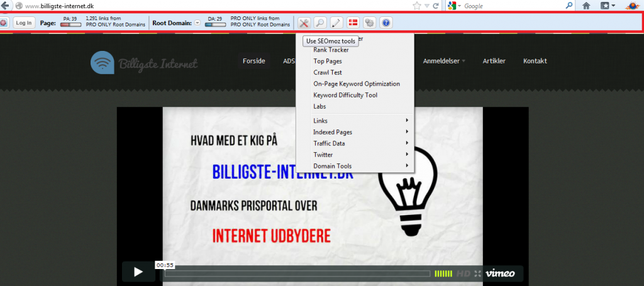Expand the Root Domain dropdown arrow
644x286 pixels.
pos(197,23)
